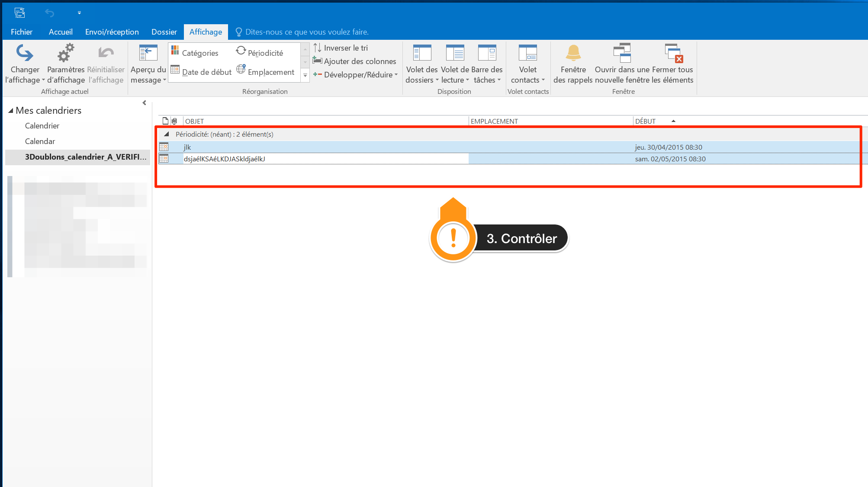Click Ajouter des colonnes button
This screenshot has width=868, height=487.
point(354,61)
